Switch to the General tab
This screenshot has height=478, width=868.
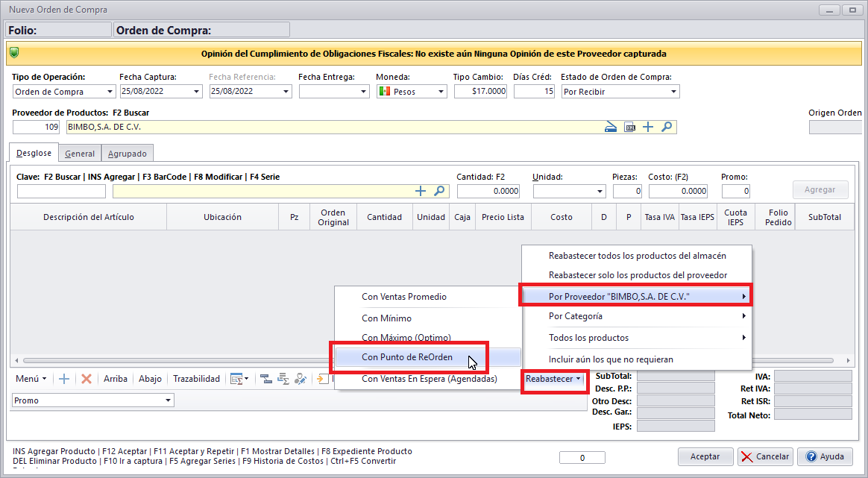79,154
